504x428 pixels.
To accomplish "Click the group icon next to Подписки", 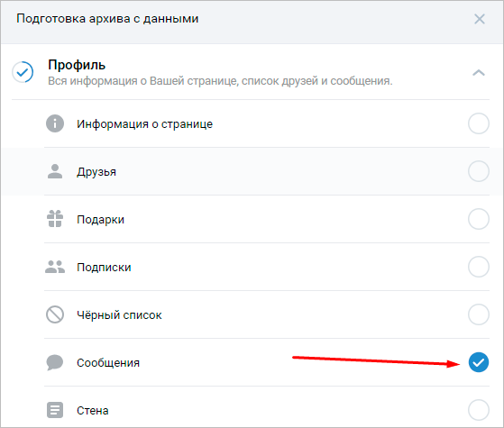I will pyautogui.click(x=55, y=267).
